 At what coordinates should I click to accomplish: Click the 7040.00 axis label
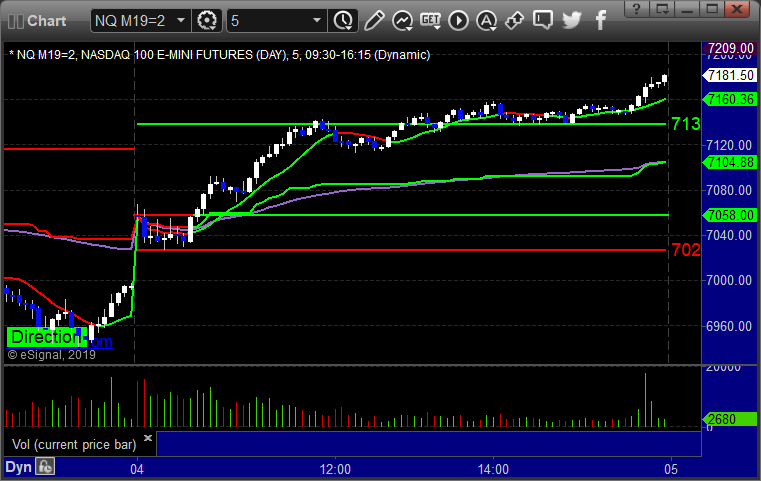tap(728, 235)
